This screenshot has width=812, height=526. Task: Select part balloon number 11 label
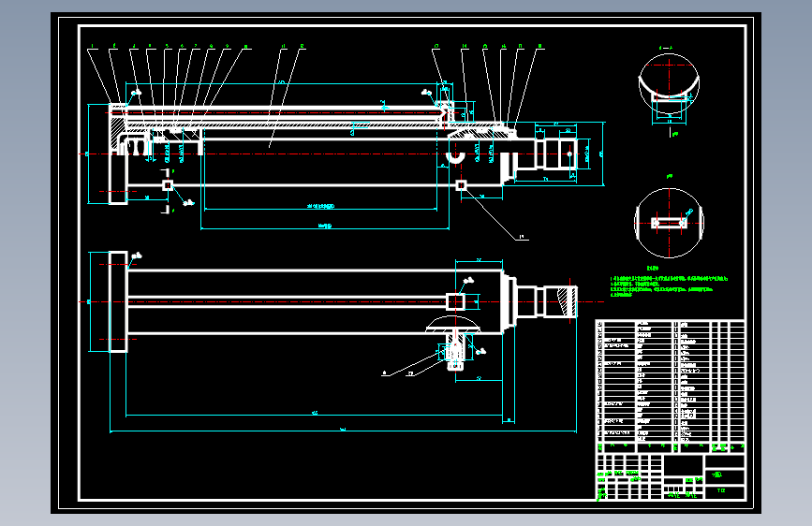point(283,47)
